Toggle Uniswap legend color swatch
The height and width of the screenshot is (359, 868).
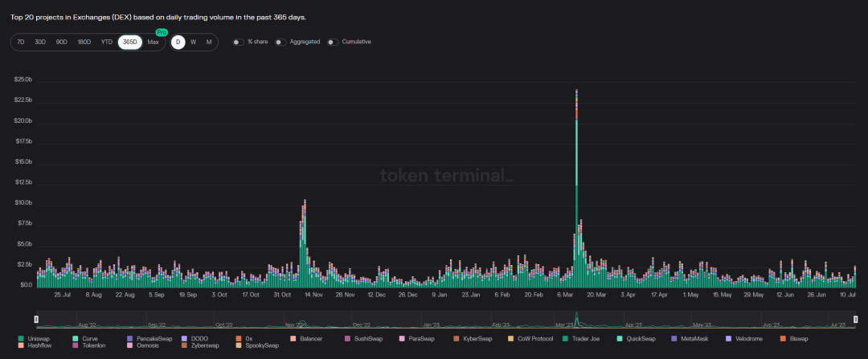tap(20, 340)
